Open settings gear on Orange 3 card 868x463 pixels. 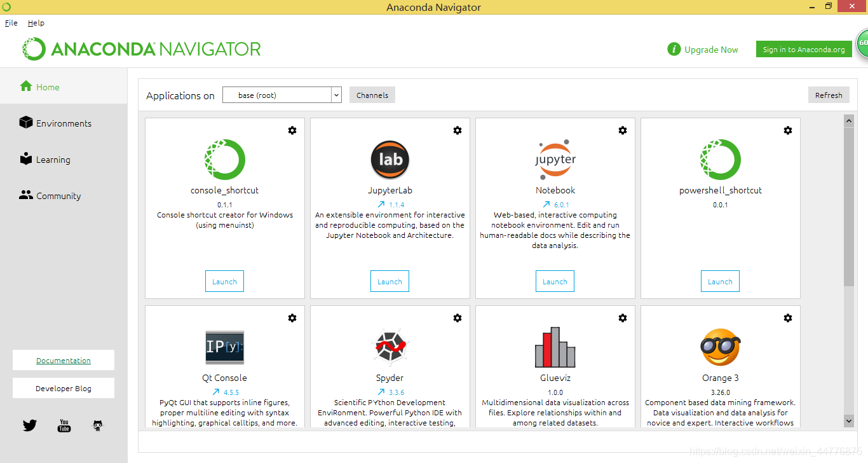[x=788, y=318]
